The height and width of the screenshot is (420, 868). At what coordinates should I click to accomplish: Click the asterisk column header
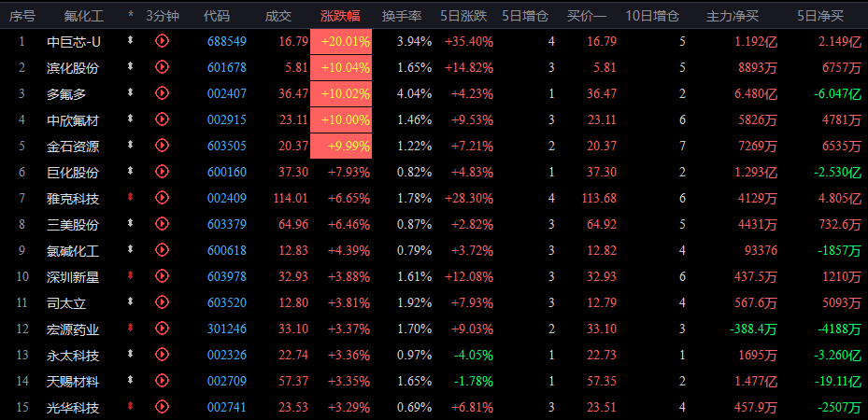coord(131,16)
